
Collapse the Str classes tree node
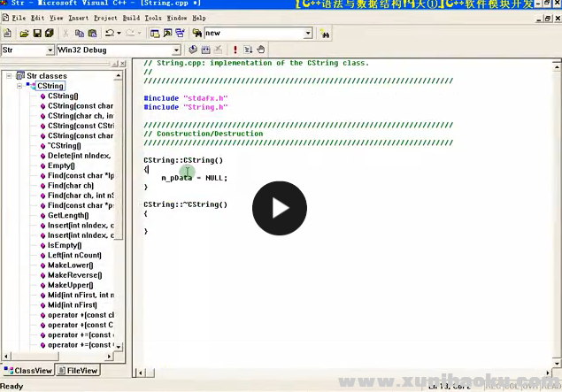pyautogui.click(x=9, y=76)
